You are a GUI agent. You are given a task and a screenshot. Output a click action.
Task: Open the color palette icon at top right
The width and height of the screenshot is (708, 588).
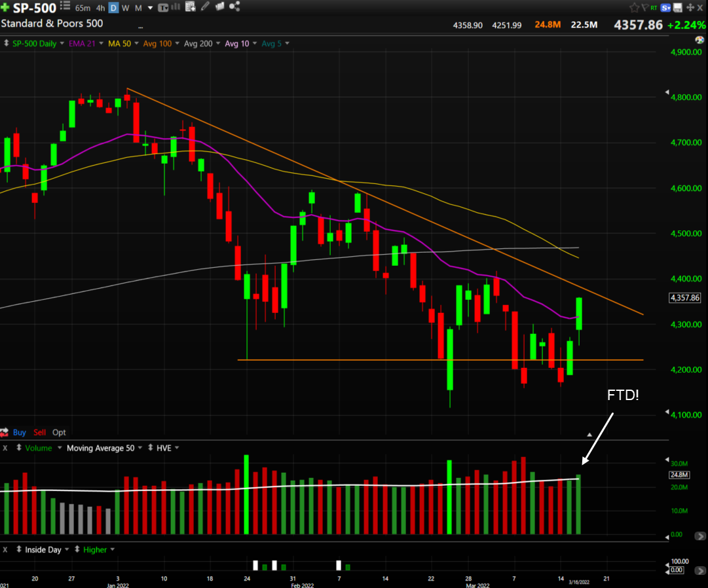[699, 40]
